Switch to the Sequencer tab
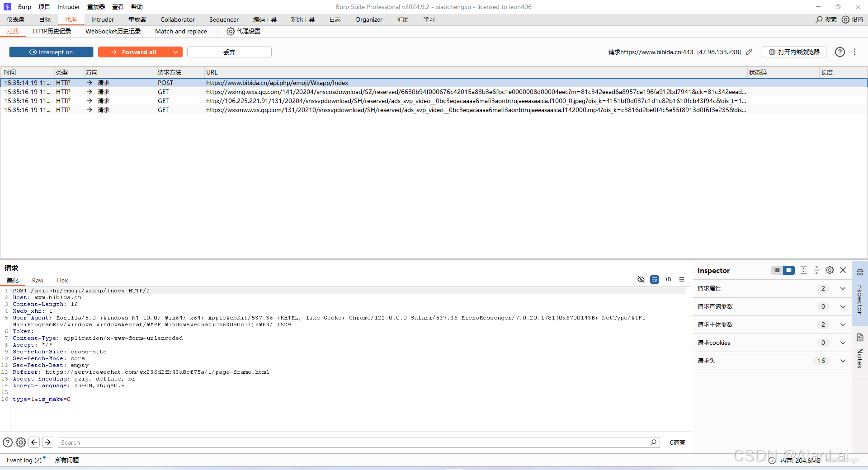The image size is (868, 470). 224,19
